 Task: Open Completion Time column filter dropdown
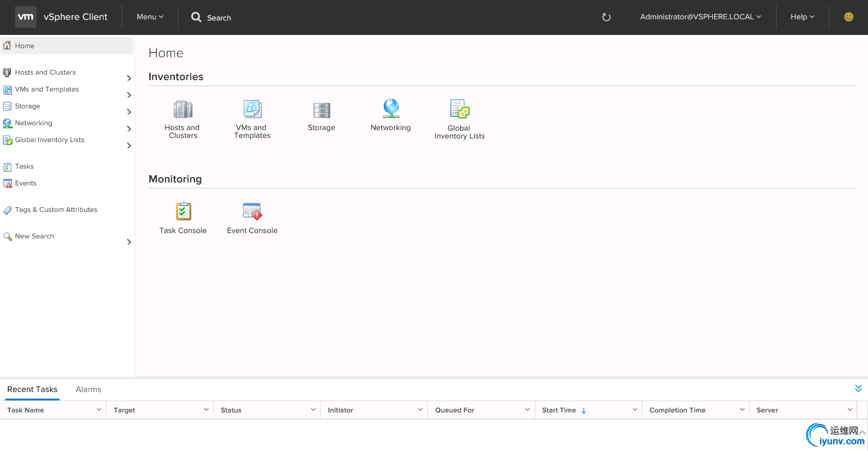(742, 409)
